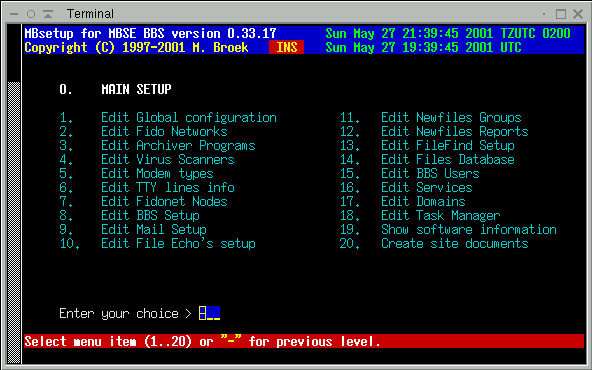Choose Edit TTY lines info
Screen dimensions: 592x370
[x=168, y=187]
